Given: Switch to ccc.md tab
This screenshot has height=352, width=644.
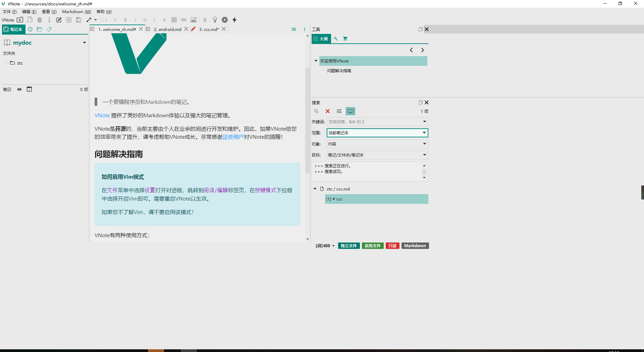Looking at the screenshot, I should click(209, 29).
